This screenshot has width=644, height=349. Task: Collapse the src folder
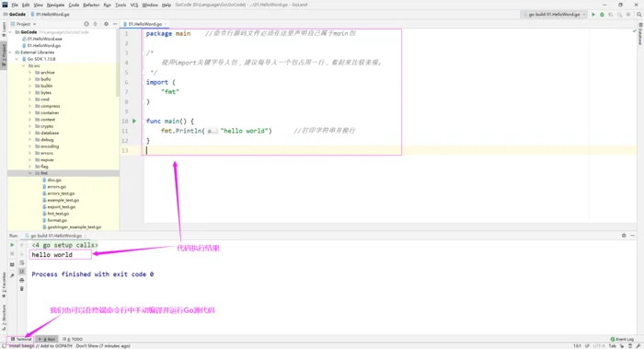(23, 65)
